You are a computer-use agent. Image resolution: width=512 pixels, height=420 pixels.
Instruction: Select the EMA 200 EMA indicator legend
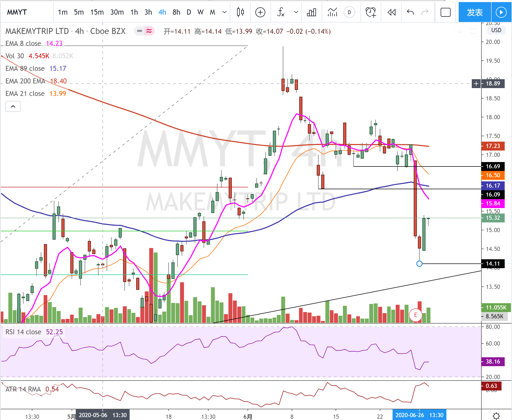[36, 81]
